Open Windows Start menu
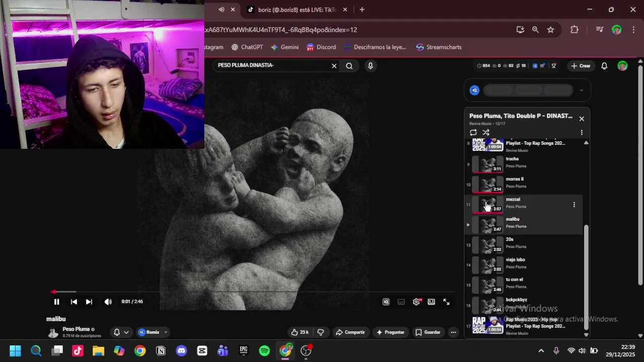 [x=15, y=351]
